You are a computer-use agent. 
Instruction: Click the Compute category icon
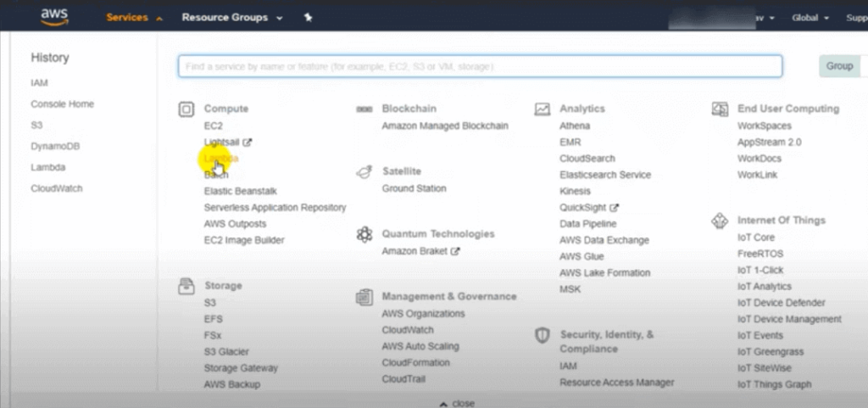point(186,109)
